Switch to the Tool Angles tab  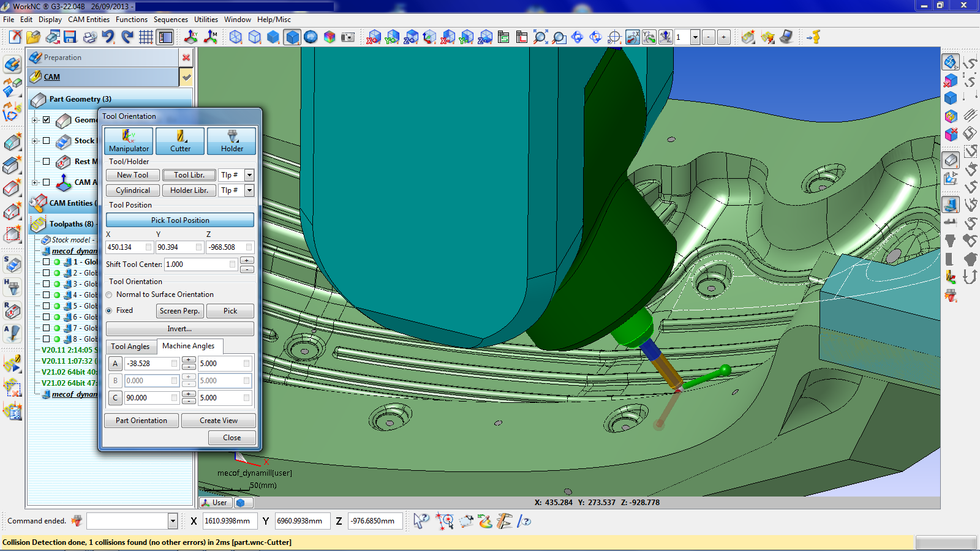[x=130, y=347]
